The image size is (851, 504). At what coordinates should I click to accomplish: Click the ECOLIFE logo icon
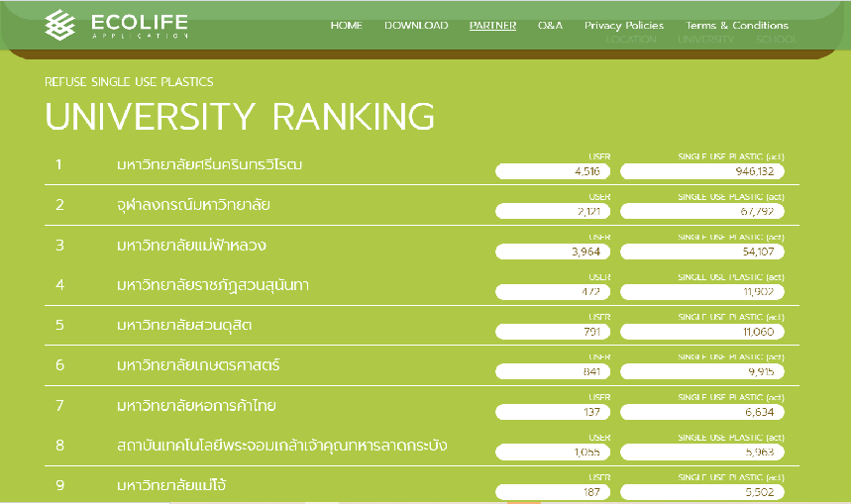(59, 25)
